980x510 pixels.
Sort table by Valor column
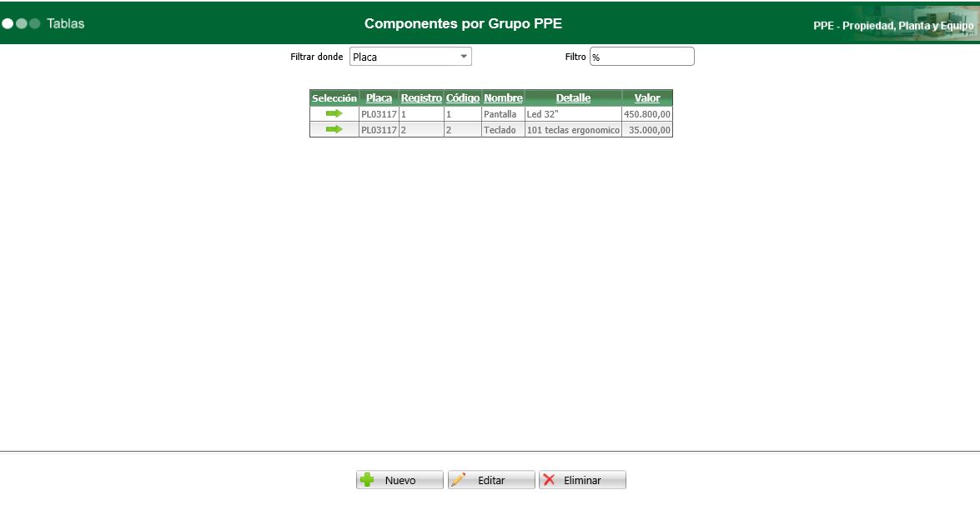tap(647, 98)
